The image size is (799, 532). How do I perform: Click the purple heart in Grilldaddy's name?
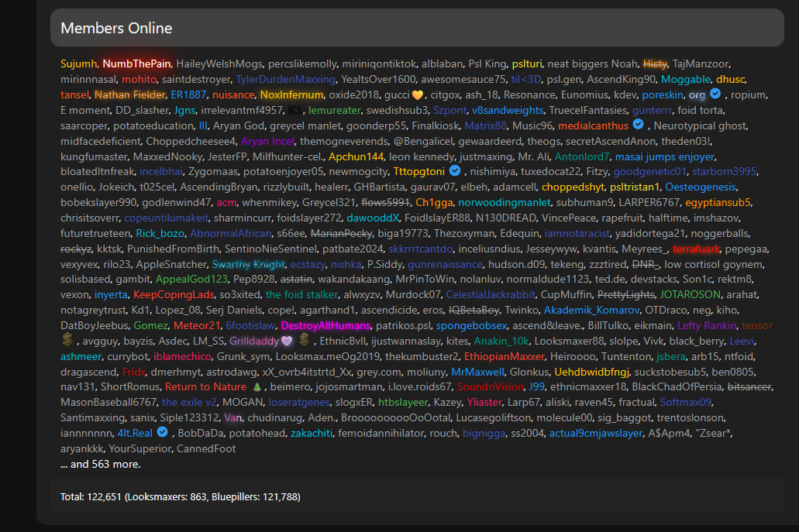pyautogui.click(x=286, y=341)
